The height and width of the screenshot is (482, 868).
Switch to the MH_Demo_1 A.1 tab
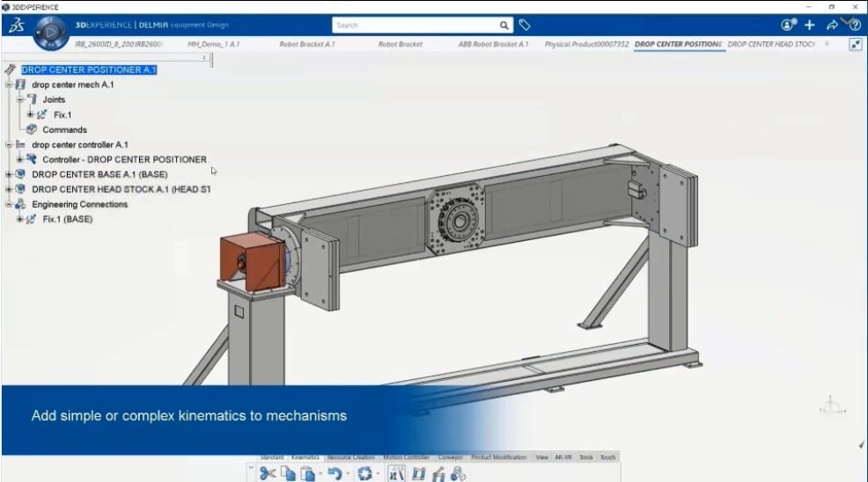click(214, 44)
